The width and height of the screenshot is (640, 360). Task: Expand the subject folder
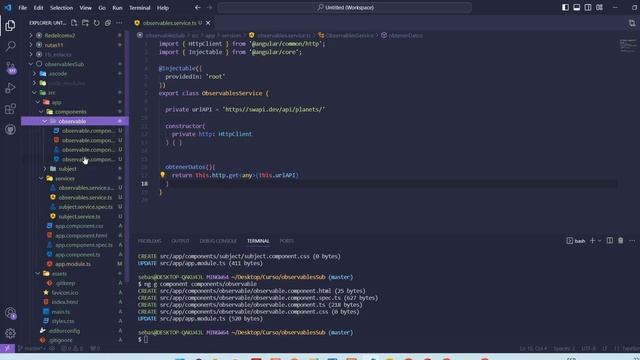tap(45, 169)
